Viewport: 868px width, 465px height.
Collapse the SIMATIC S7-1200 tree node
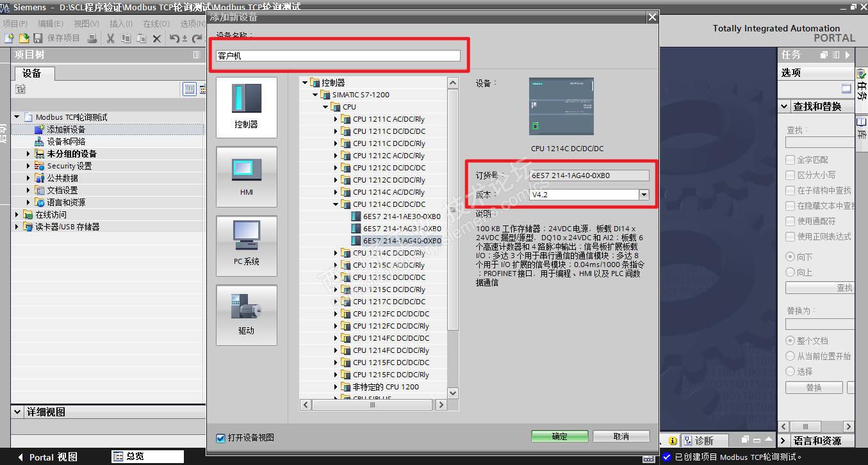[x=315, y=95]
